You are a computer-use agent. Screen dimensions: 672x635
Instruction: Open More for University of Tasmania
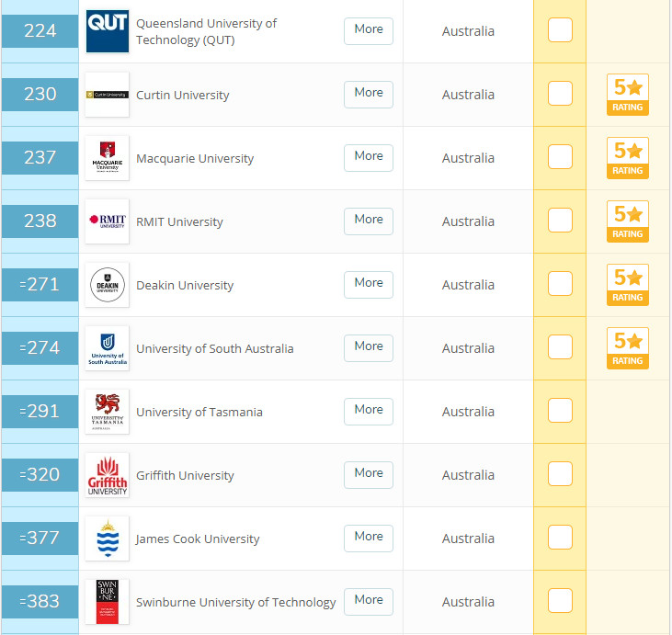[x=369, y=412]
